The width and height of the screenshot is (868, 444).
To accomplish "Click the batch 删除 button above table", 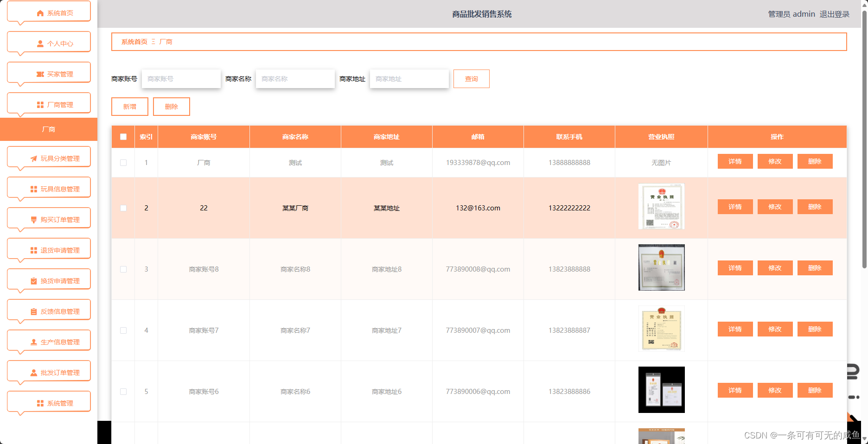I will point(172,107).
